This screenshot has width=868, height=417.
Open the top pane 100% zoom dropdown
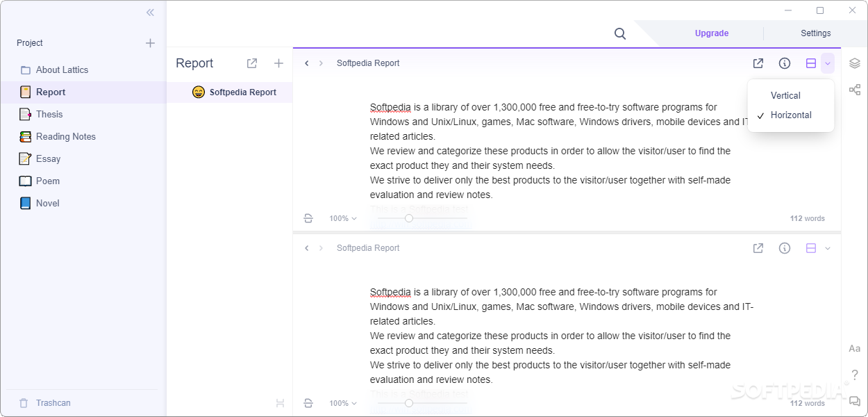point(343,218)
